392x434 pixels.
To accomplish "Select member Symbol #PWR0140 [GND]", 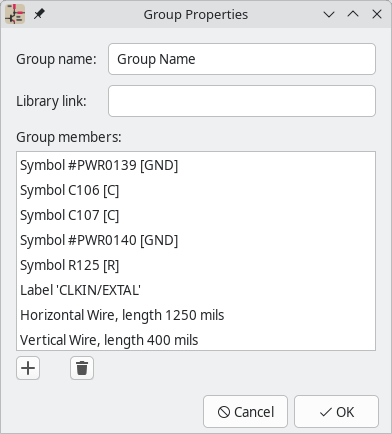I will pos(196,240).
